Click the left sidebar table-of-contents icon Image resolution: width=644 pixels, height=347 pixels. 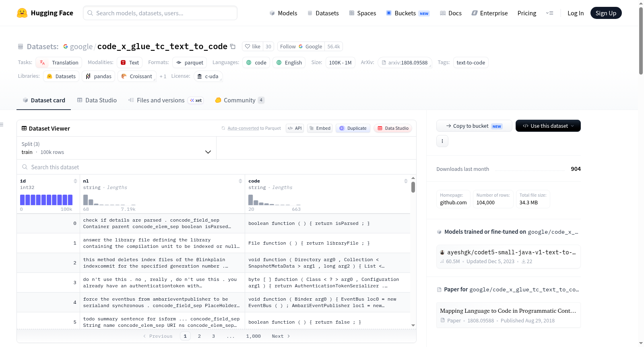2,125
